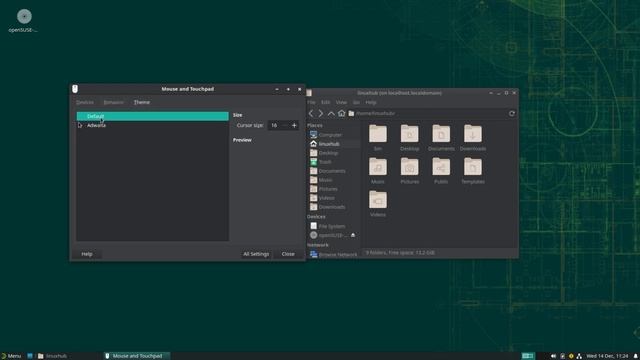Image resolution: width=640 pixels, height=360 pixels.
Task: Select the home entry in the Places sidebar
Action: point(333,144)
